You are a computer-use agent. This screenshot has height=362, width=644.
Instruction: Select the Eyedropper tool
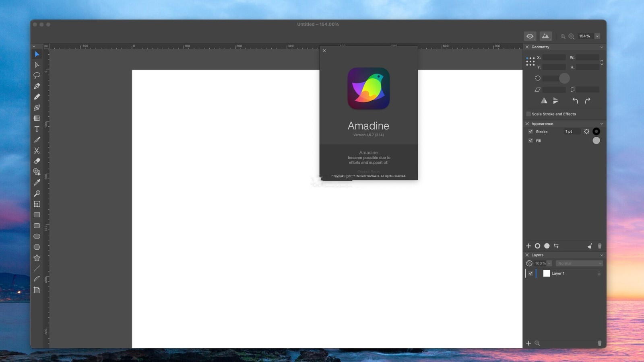pyautogui.click(x=37, y=183)
